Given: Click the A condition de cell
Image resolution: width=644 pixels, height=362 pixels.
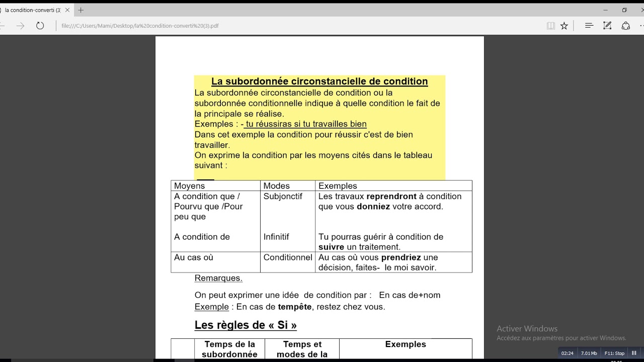Looking at the screenshot, I should [x=202, y=237].
